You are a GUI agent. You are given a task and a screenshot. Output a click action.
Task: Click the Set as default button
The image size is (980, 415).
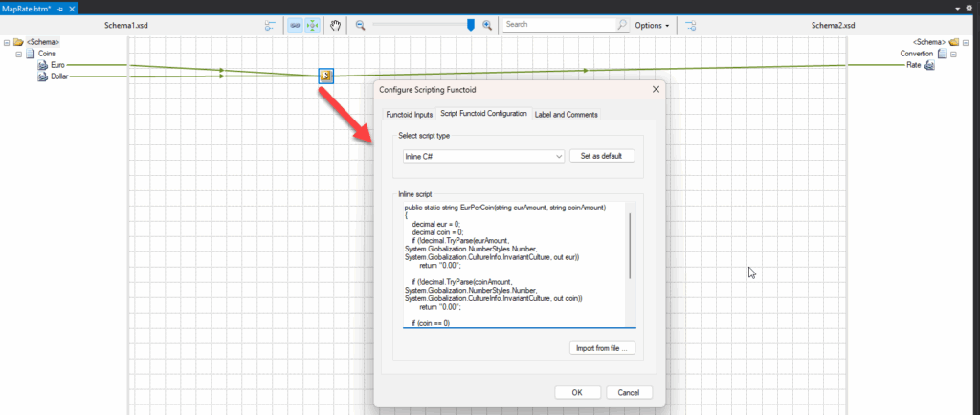[x=602, y=156]
